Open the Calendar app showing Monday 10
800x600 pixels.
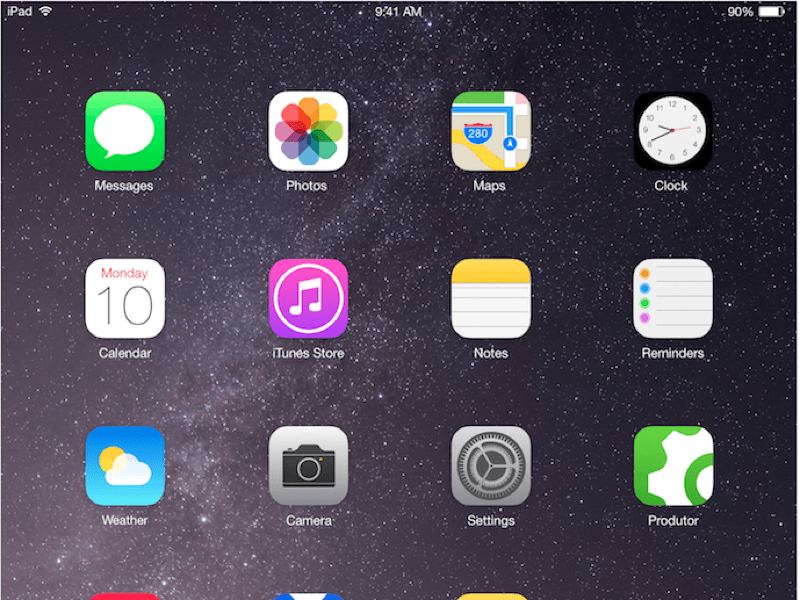click(125, 298)
